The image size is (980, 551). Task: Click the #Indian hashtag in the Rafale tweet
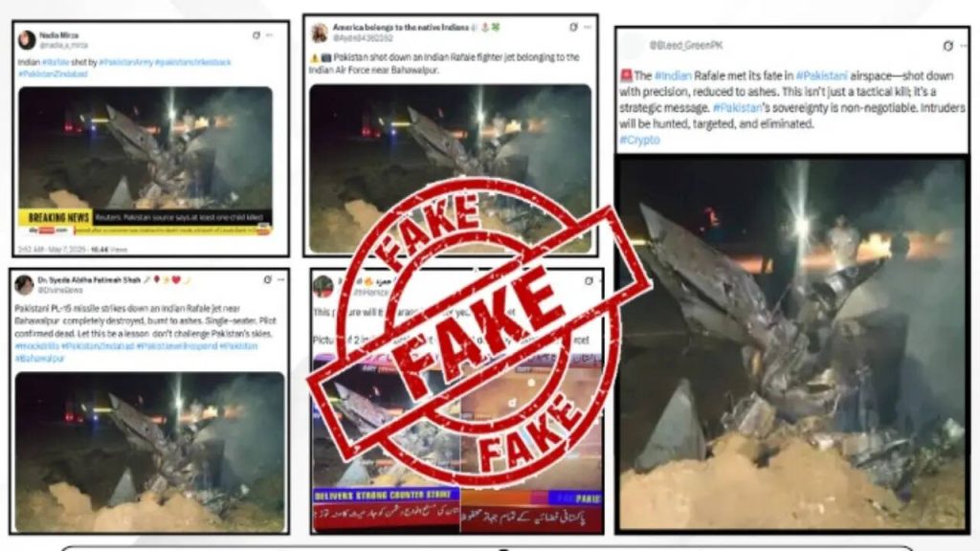click(673, 77)
